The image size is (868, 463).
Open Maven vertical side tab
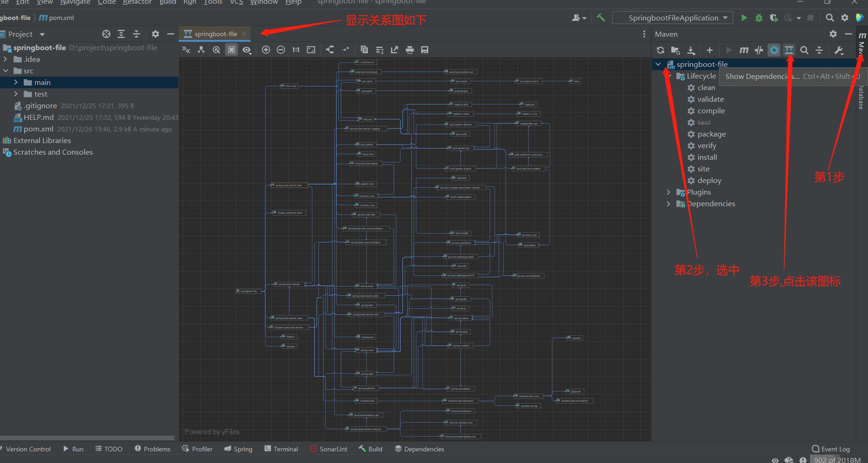click(x=862, y=45)
